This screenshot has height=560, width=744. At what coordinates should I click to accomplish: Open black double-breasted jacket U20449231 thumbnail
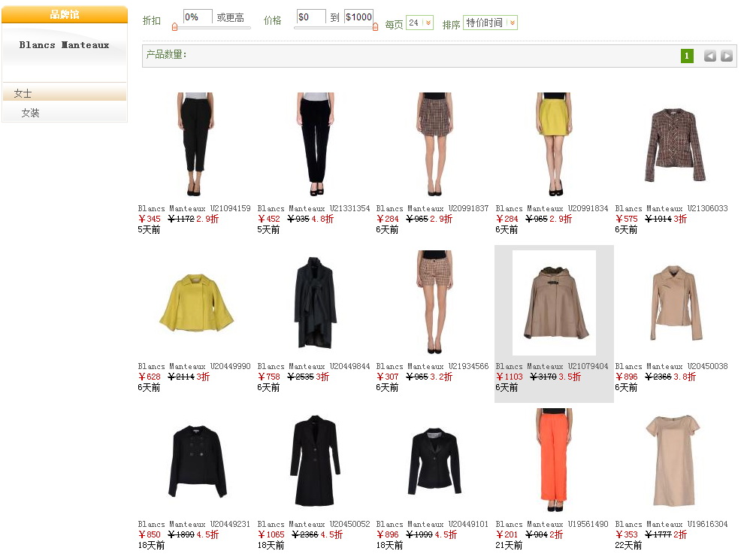pos(198,461)
